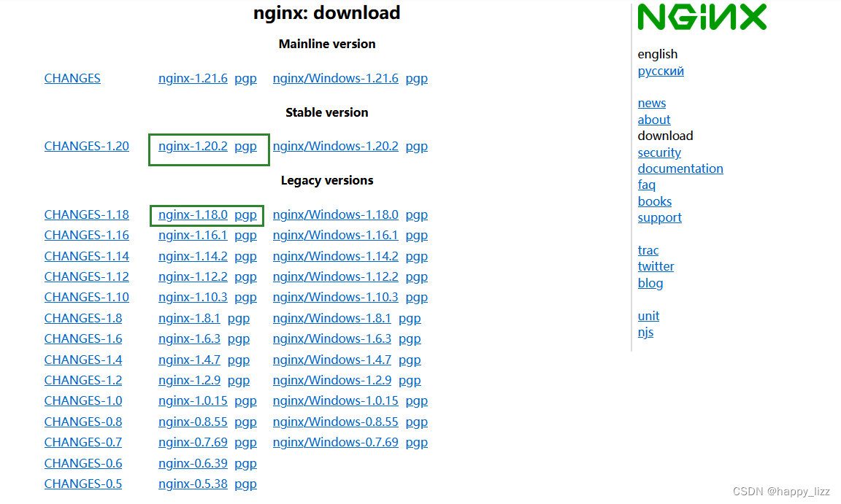Download nginx-1.14.2 source

pos(193,256)
